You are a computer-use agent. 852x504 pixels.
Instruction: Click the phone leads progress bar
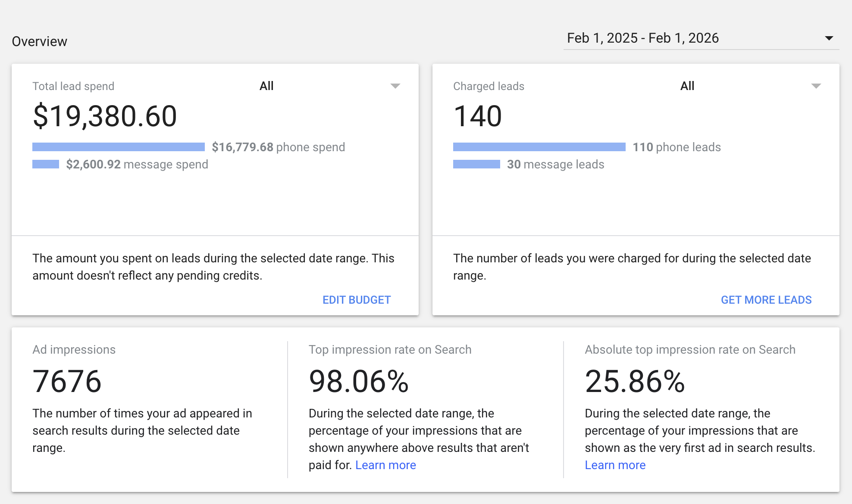[x=539, y=147]
